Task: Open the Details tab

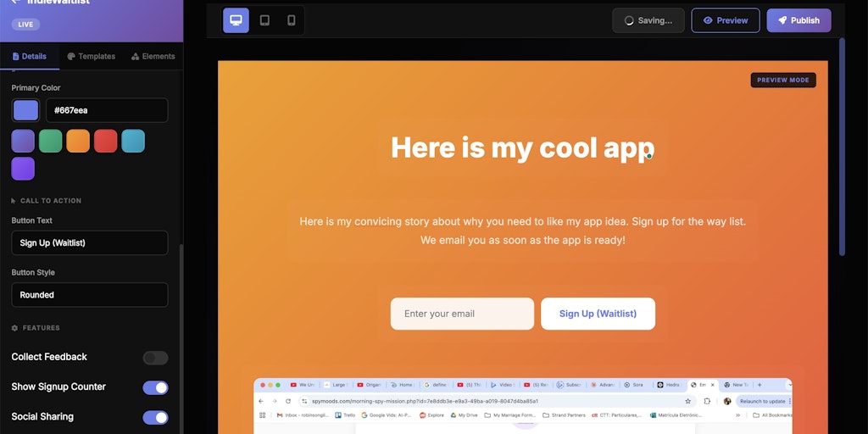Action: [x=30, y=57]
